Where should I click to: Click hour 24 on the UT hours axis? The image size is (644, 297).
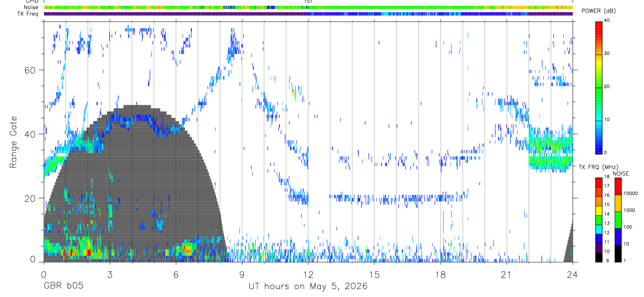pyautogui.click(x=572, y=274)
